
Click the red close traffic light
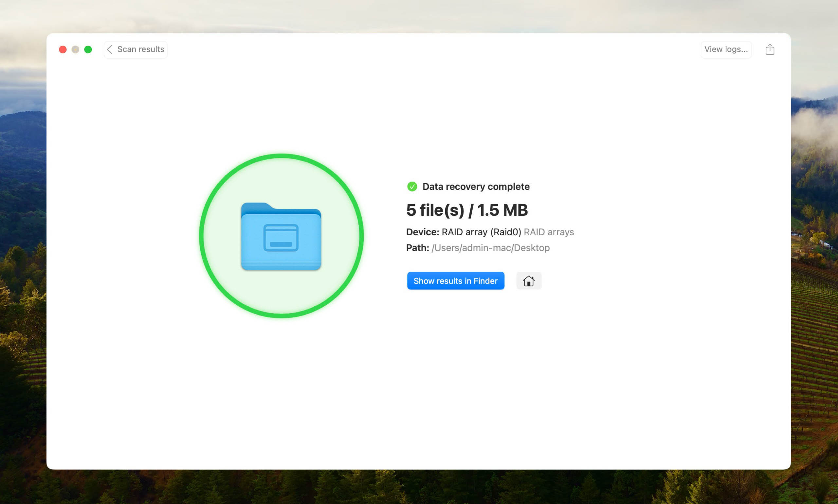[x=63, y=49]
